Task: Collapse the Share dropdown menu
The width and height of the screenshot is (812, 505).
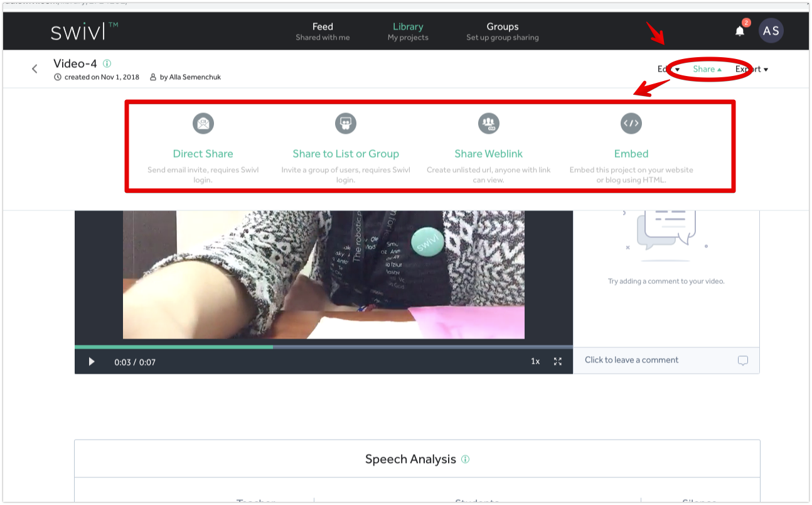Action: click(707, 69)
